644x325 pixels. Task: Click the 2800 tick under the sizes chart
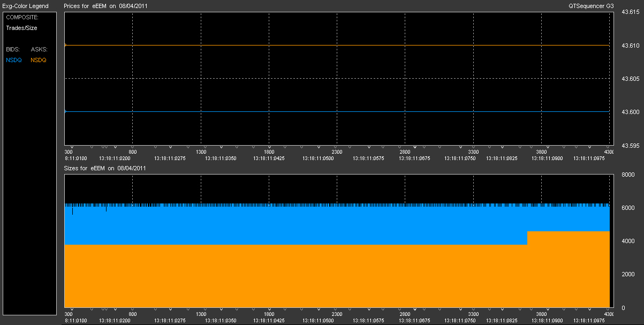click(405, 314)
